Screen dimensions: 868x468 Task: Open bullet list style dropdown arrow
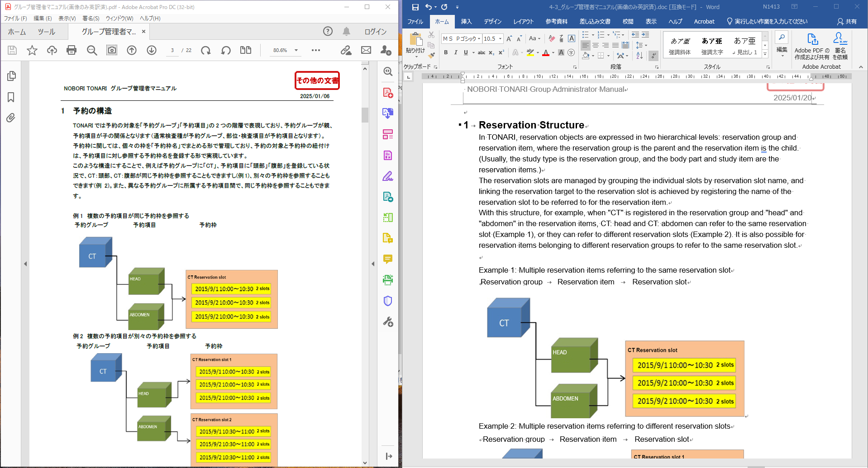point(593,35)
